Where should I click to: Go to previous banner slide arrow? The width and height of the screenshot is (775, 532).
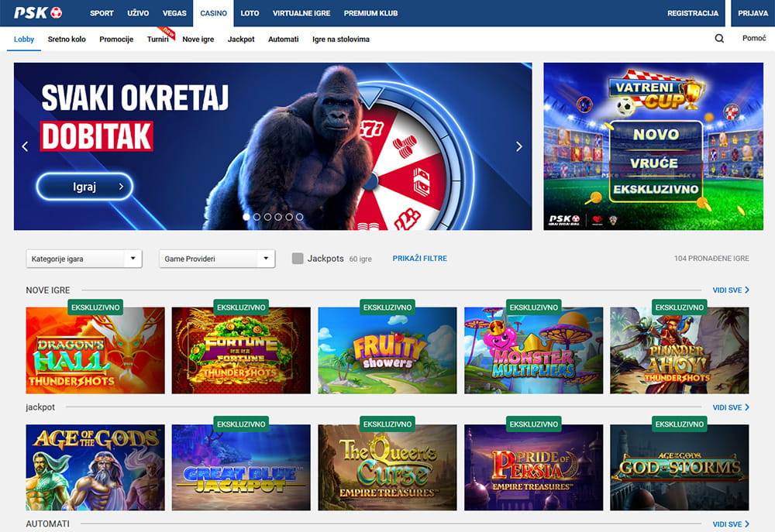26,146
